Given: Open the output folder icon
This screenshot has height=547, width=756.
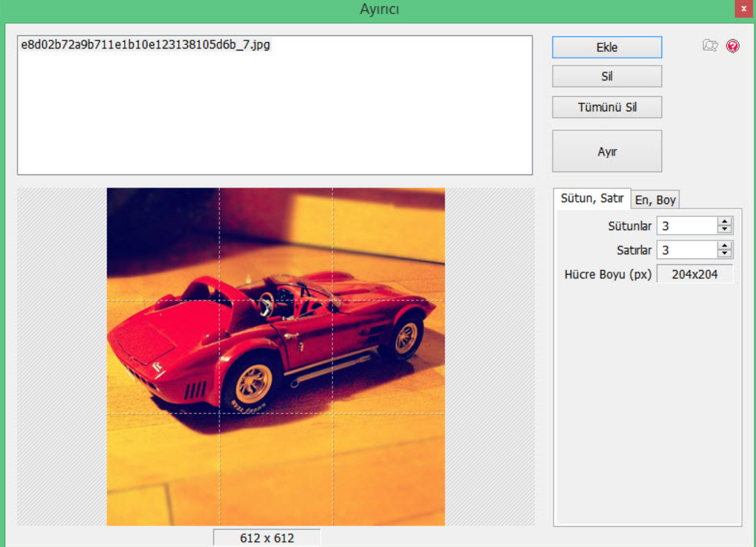Looking at the screenshot, I should click(710, 46).
